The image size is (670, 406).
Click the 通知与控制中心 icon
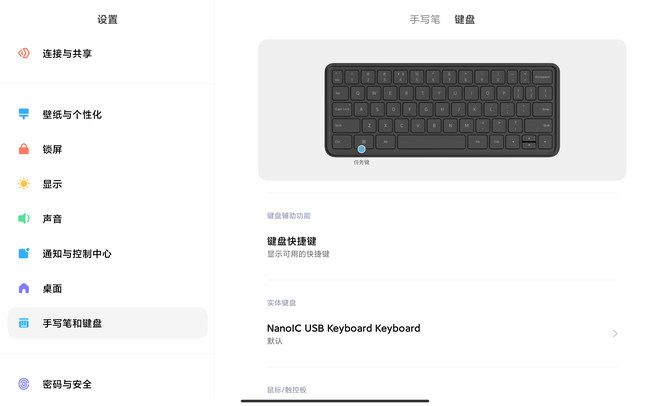point(24,253)
